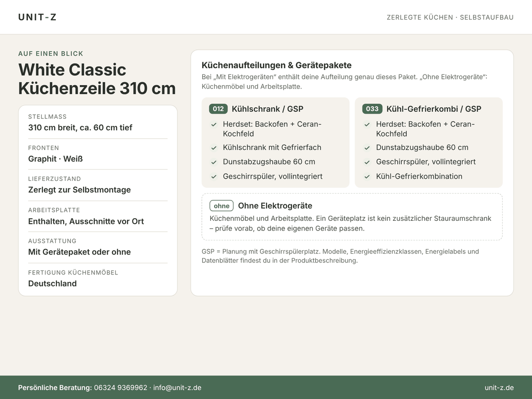This screenshot has width=532, height=399.
Task: Click the check icon for Geschirrspüler in package 012
Action: click(x=214, y=177)
